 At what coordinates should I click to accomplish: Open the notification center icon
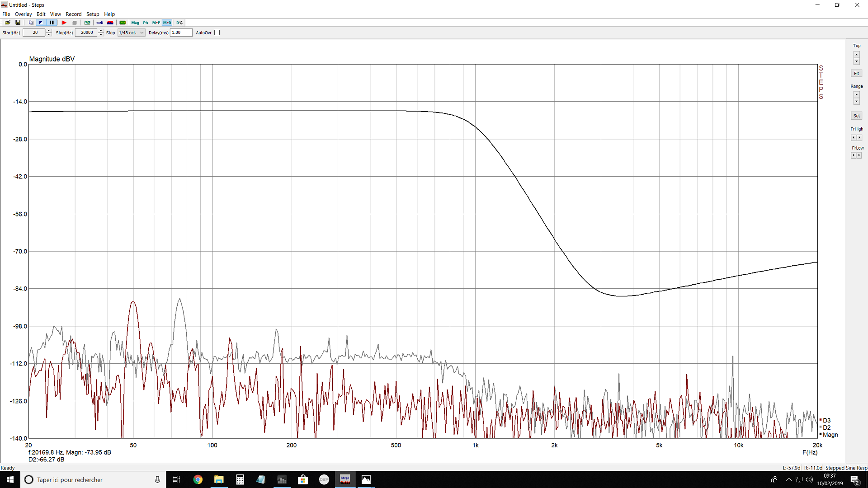tap(854, 479)
